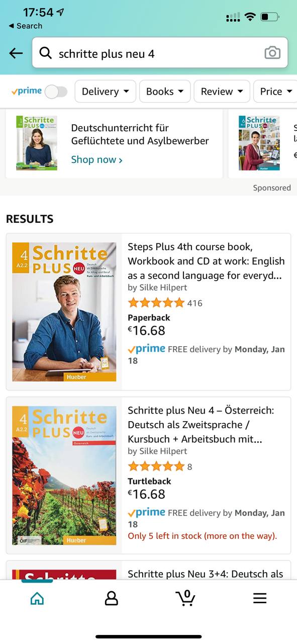Tap the blue-shirt man book cover thumbnail
297x644 pixels.
(64, 312)
